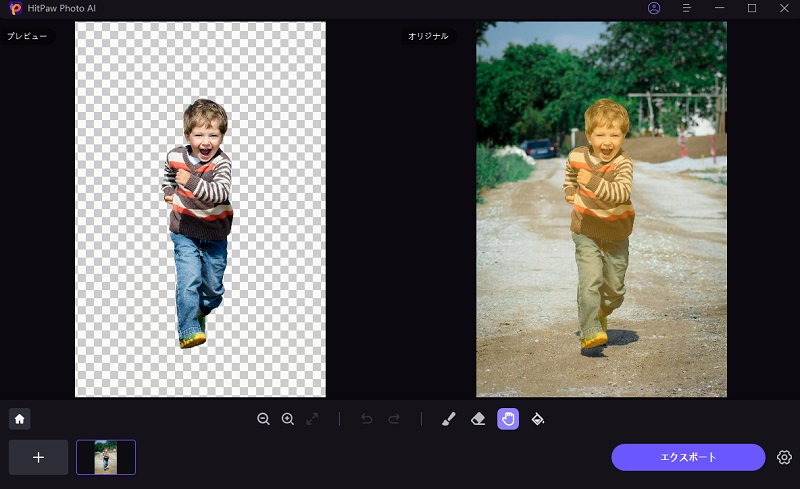The image size is (800, 489).
Task: Click the redo arrow icon
Action: [x=393, y=419]
